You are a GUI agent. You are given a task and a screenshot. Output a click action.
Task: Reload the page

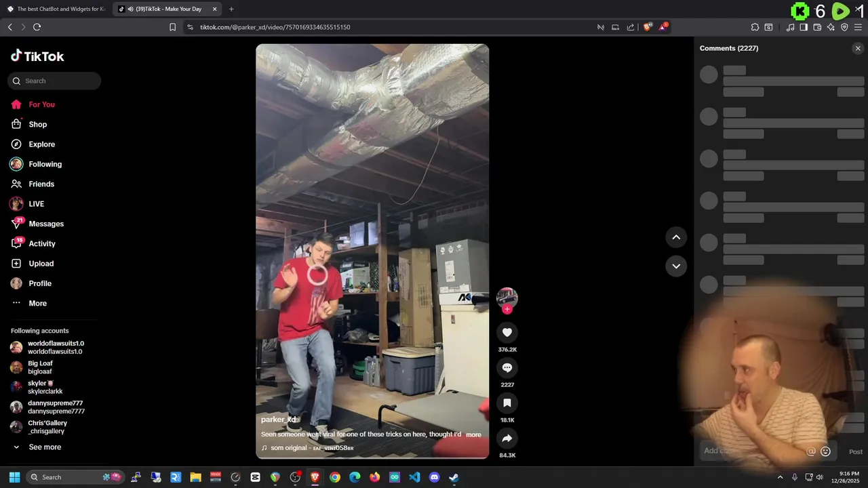pos(37,27)
